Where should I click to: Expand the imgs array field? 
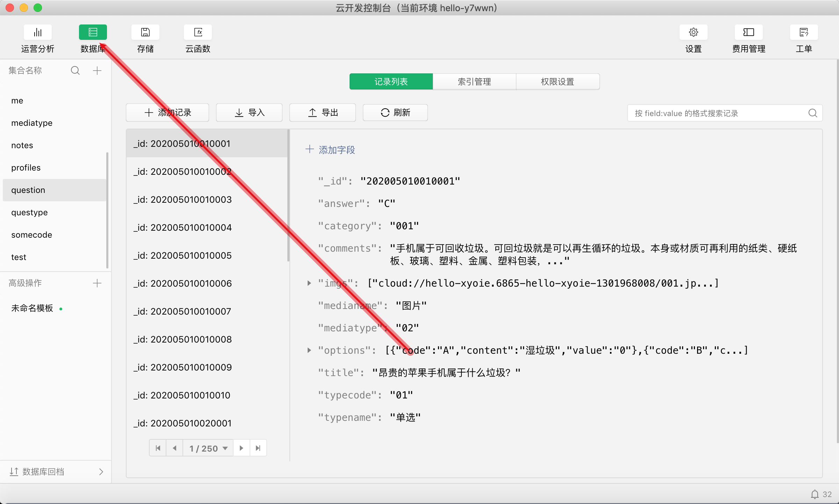click(x=309, y=283)
